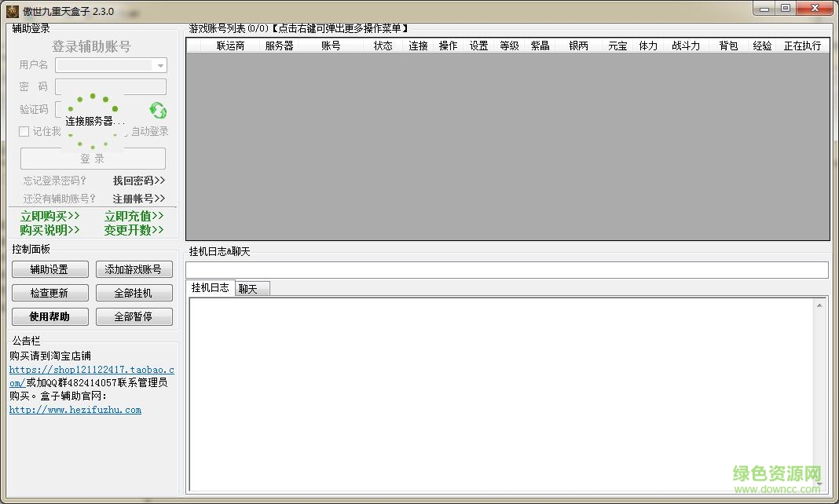Image resolution: width=839 pixels, height=504 pixels.
Task: Open 找回密码>> link
Action: point(139,181)
